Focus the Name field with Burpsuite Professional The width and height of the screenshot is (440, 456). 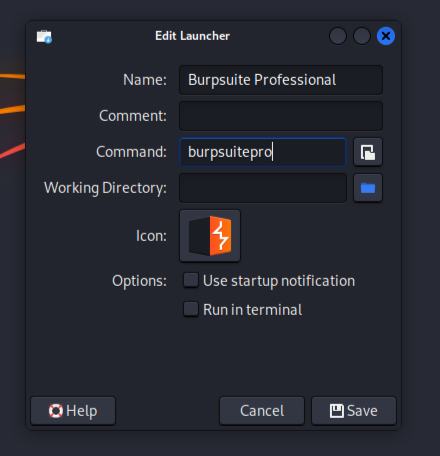[x=281, y=80]
